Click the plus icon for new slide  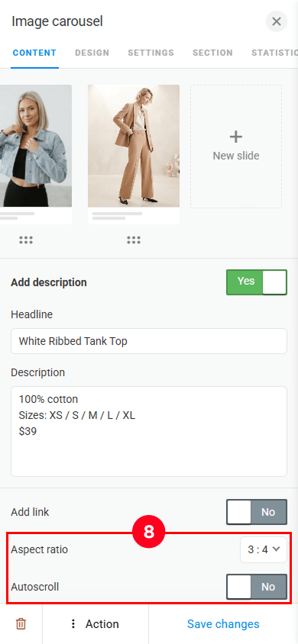tap(236, 137)
